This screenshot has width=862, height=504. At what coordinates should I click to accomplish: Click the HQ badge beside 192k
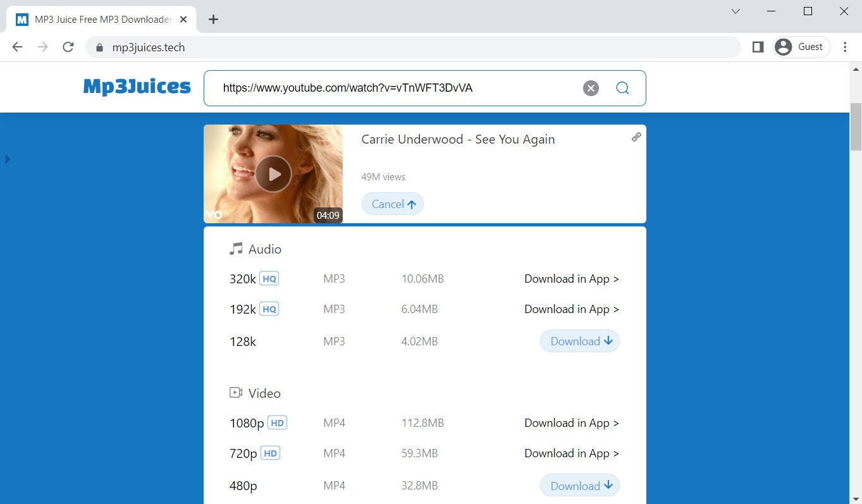pos(269,309)
